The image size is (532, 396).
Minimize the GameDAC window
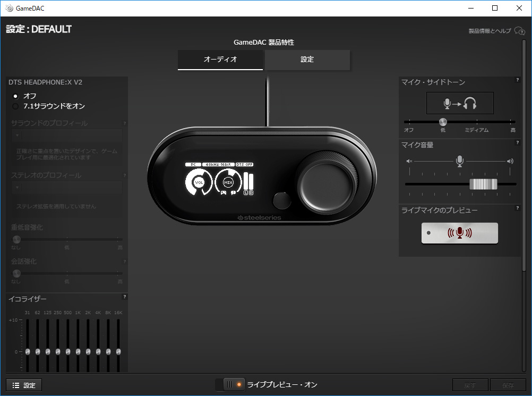pyautogui.click(x=471, y=8)
